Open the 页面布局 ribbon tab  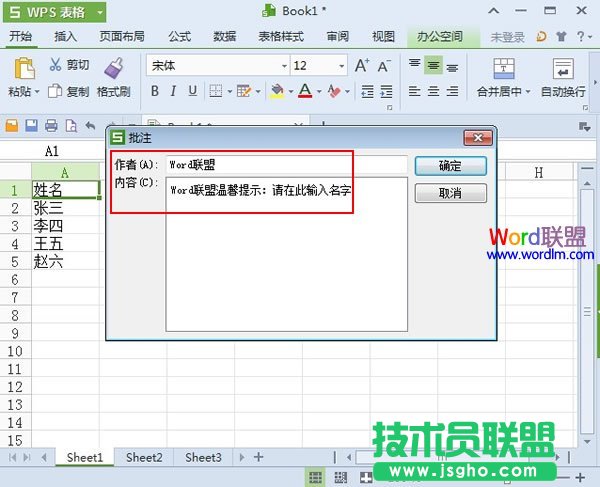click(x=122, y=37)
